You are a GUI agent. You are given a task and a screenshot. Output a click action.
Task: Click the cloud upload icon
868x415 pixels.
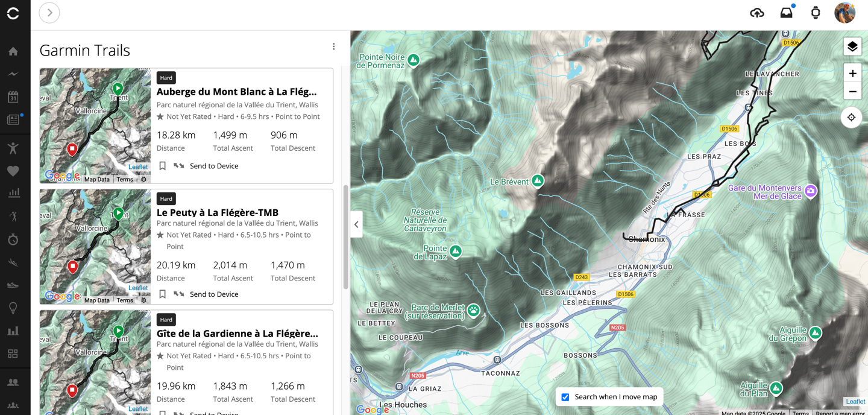tap(757, 13)
